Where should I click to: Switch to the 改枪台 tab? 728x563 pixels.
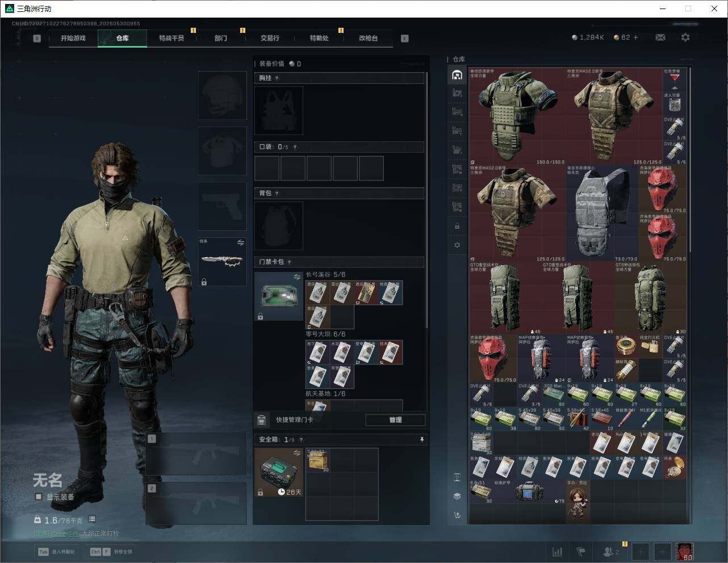(x=368, y=38)
